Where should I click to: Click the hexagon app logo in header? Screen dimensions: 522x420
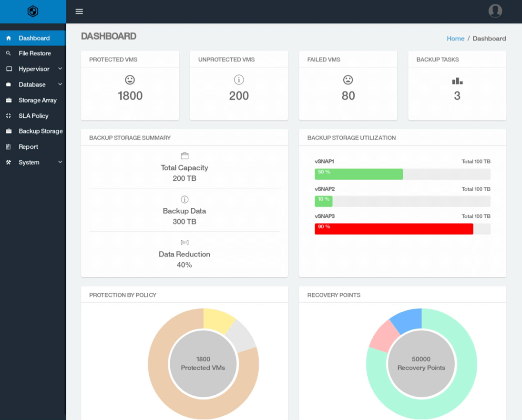[32, 11]
